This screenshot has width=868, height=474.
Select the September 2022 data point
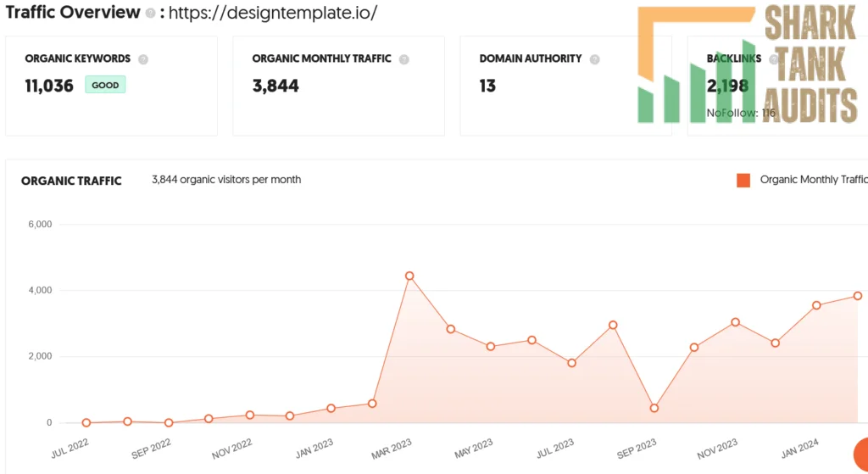tap(169, 422)
